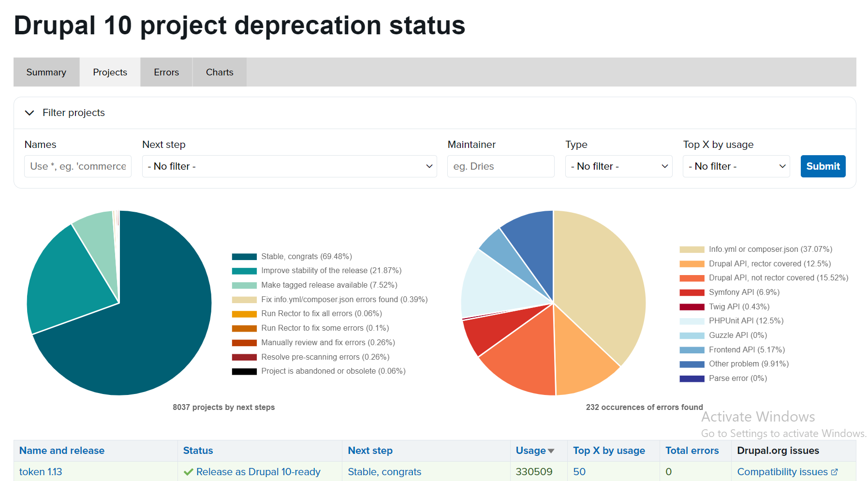Click PHPUnit API legend swatch
868x481 pixels.
coord(692,321)
